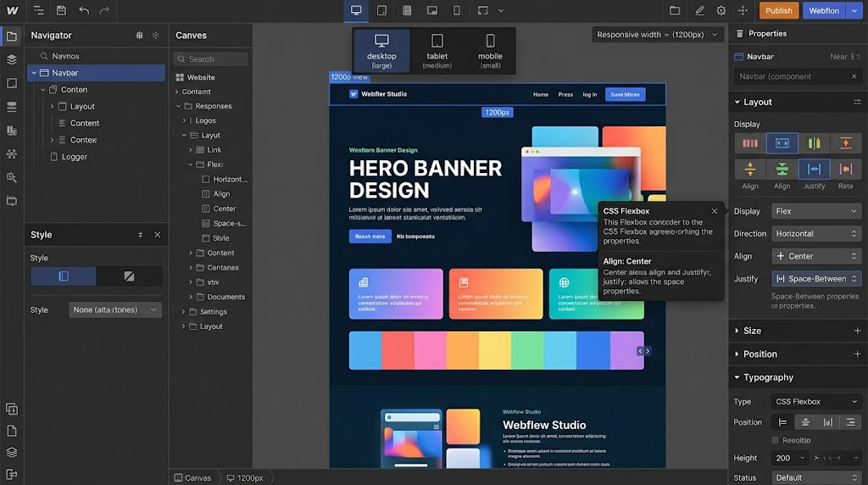Select the right Style mode toggle button

pyautogui.click(x=129, y=276)
